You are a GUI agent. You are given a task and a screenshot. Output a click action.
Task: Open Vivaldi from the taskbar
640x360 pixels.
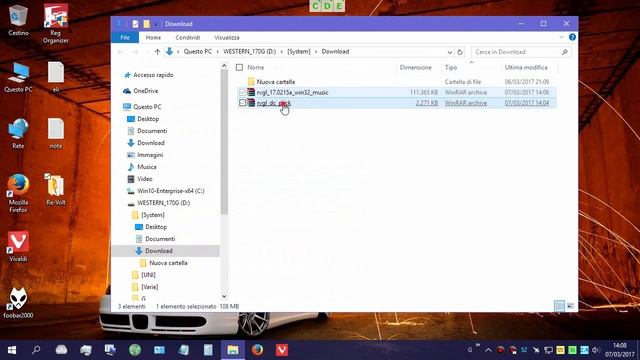click(x=282, y=350)
